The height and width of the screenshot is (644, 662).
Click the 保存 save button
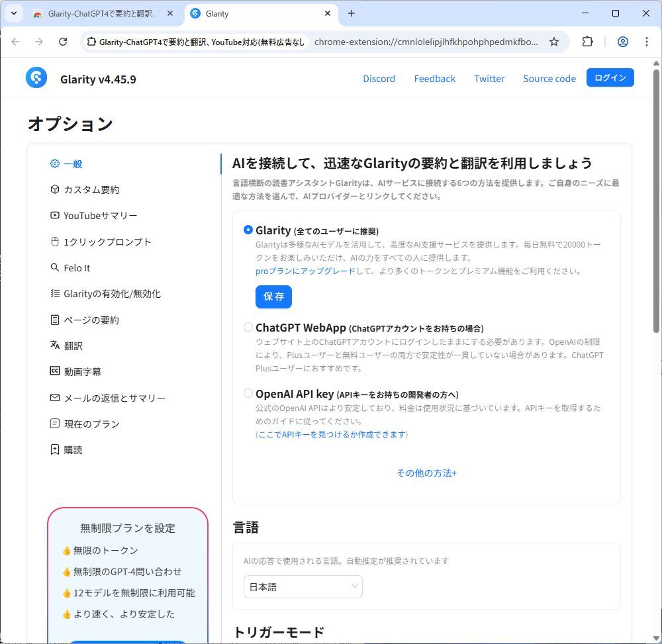273,297
